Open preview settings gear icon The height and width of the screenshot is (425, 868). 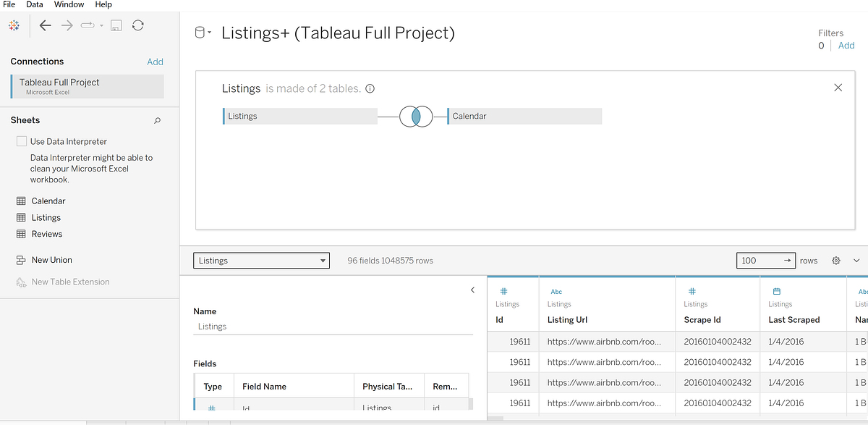click(836, 261)
